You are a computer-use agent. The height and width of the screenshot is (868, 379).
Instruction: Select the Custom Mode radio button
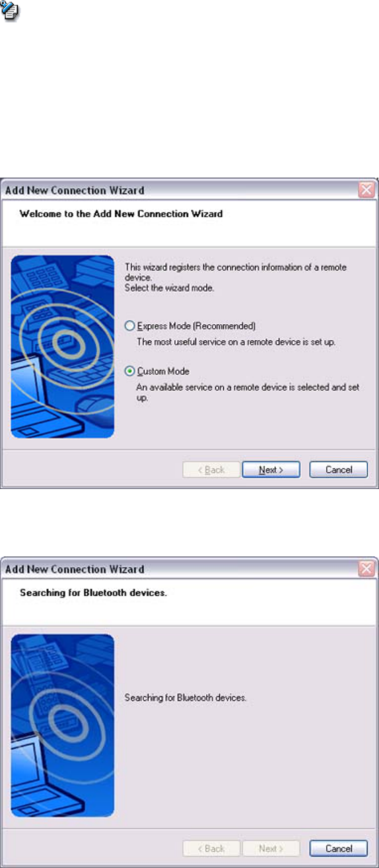(x=129, y=372)
